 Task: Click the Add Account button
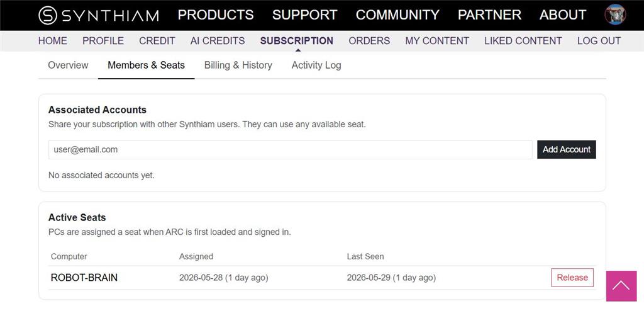click(567, 150)
